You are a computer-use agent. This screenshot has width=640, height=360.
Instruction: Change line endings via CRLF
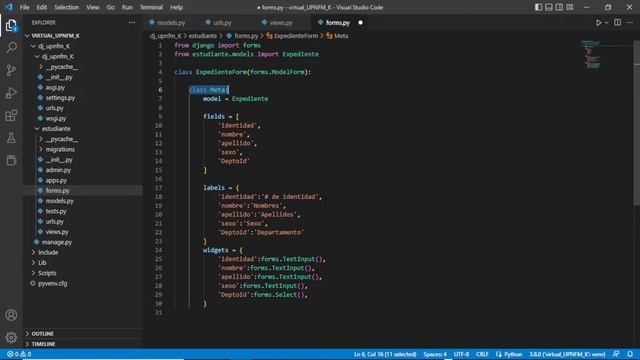coord(482,354)
